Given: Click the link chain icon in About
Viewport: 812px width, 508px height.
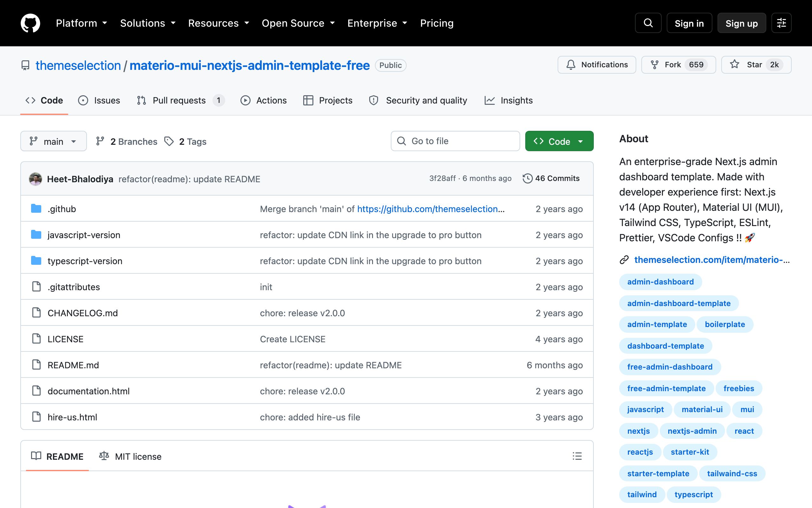Looking at the screenshot, I should tap(624, 260).
